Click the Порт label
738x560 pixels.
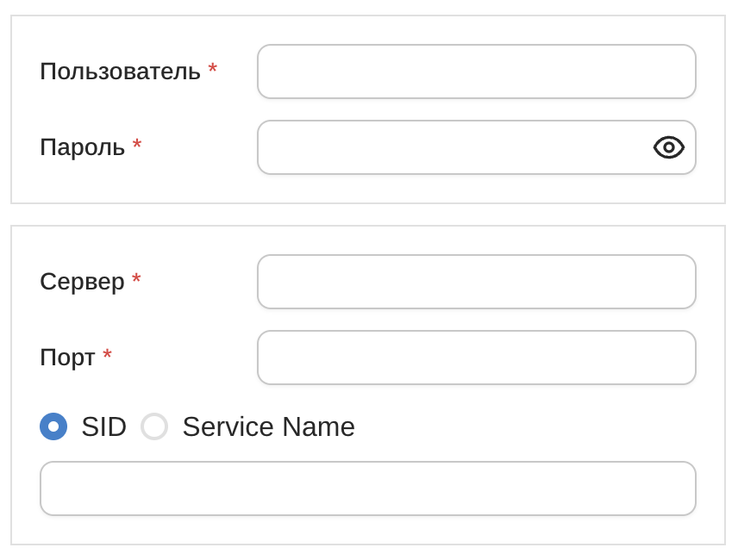pyautogui.click(x=66, y=357)
